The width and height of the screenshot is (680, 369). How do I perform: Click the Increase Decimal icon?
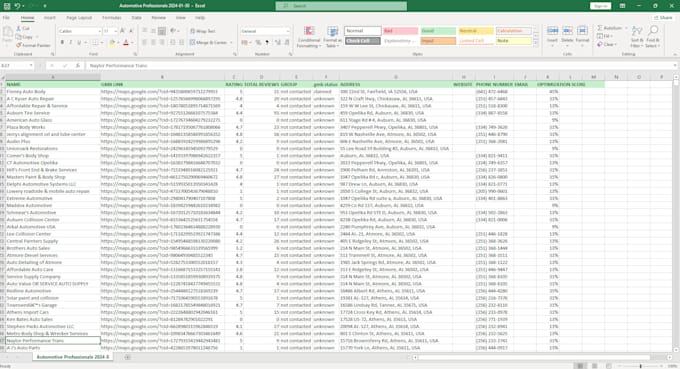(x=278, y=42)
